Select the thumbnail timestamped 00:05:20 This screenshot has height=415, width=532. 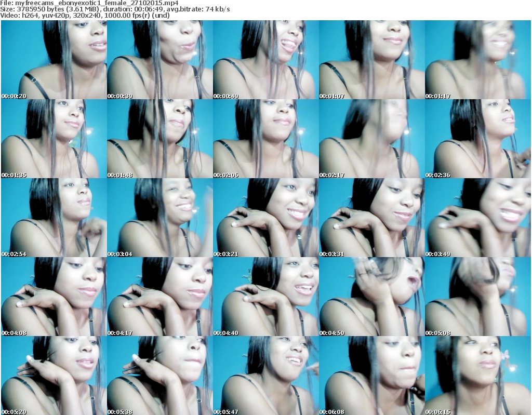coord(54,376)
